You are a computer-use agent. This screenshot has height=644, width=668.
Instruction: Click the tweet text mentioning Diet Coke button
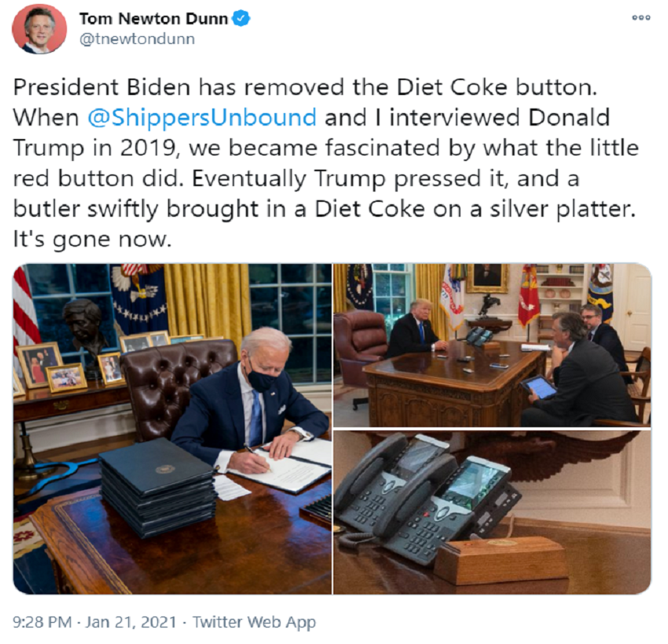pos(325,163)
